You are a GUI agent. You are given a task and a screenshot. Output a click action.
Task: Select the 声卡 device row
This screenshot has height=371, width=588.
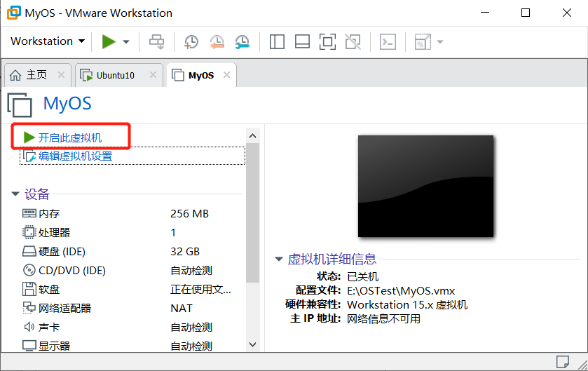(x=132, y=327)
